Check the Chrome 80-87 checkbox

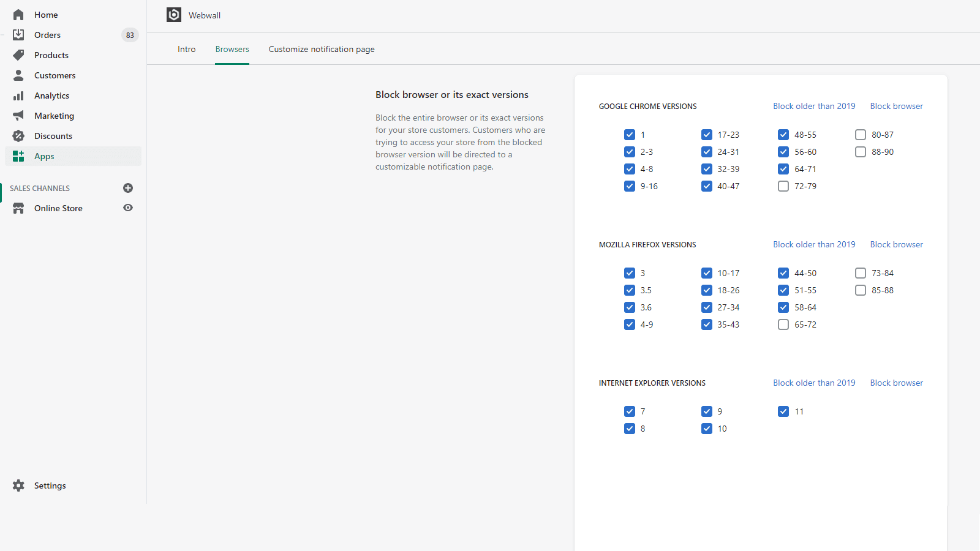pos(860,134)
